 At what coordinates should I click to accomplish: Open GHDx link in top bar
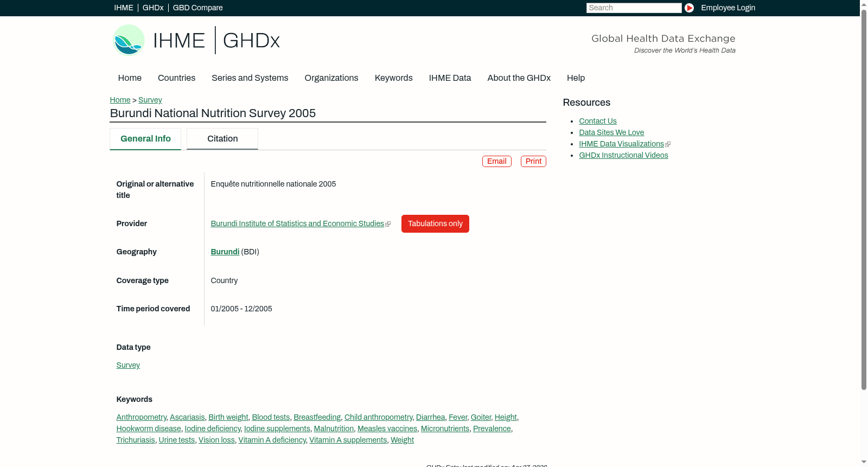coord(153,8)
